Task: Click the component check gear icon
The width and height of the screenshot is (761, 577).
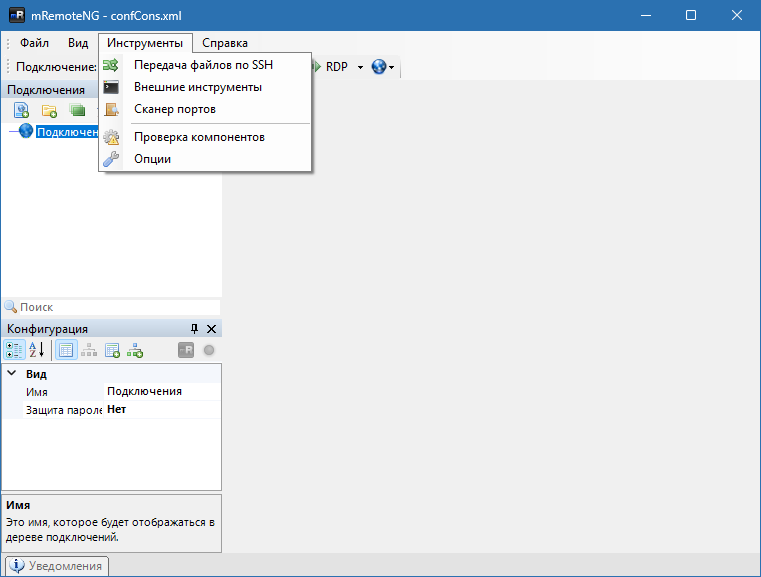Action: (111, 137)
